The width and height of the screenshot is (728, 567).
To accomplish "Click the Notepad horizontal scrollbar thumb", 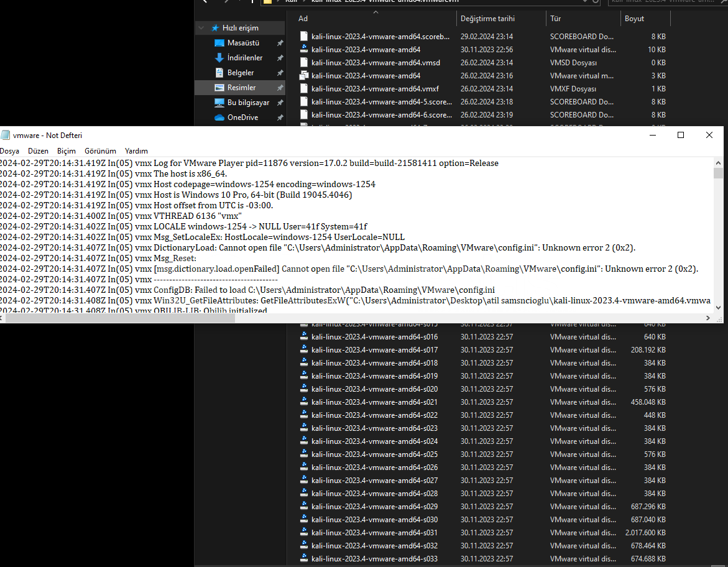I will [x=120, y=318].
